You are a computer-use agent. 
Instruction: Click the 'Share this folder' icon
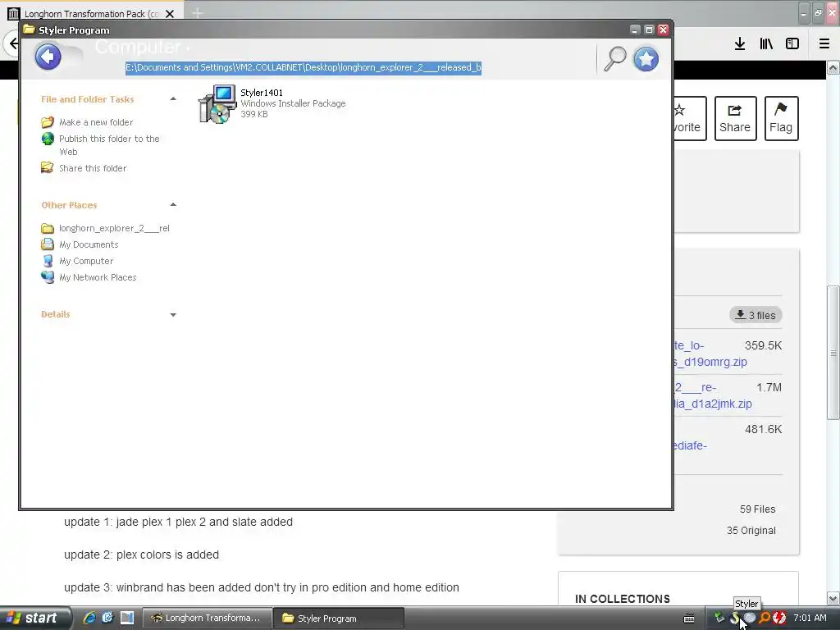[x=47, y=167]
